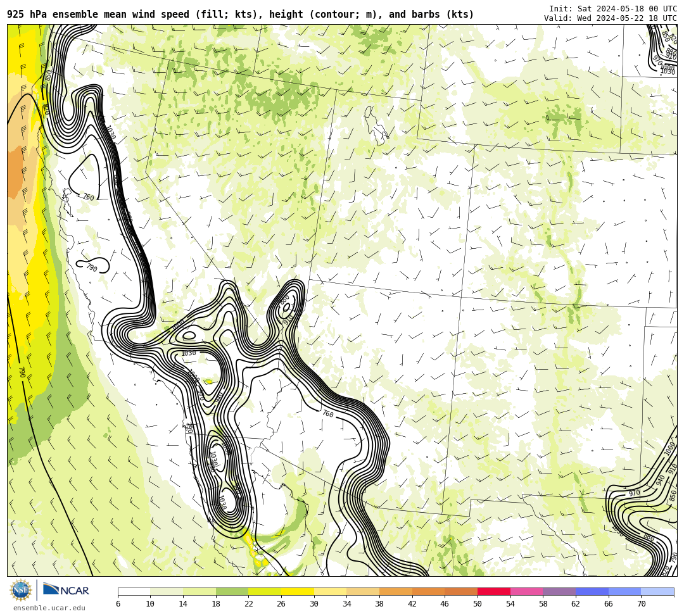684x616 pixels.
Task: Click the colorbar tick label 66
Action: point(609,604)
